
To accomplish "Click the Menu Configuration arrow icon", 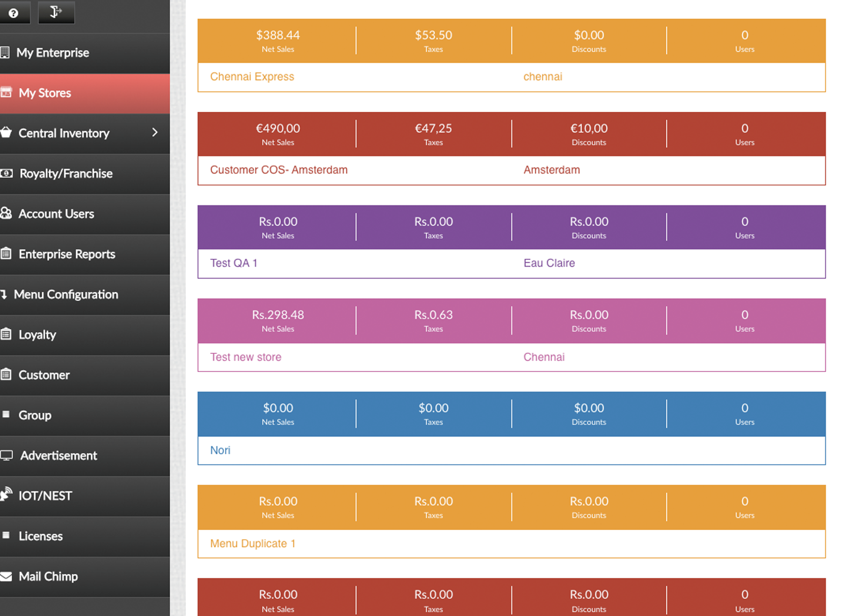I will (x=4, y=294).
